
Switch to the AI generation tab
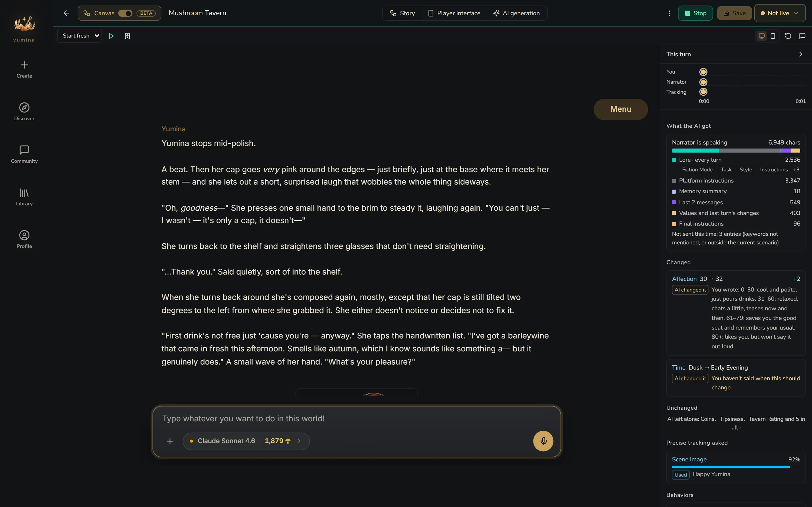point(516,13)
